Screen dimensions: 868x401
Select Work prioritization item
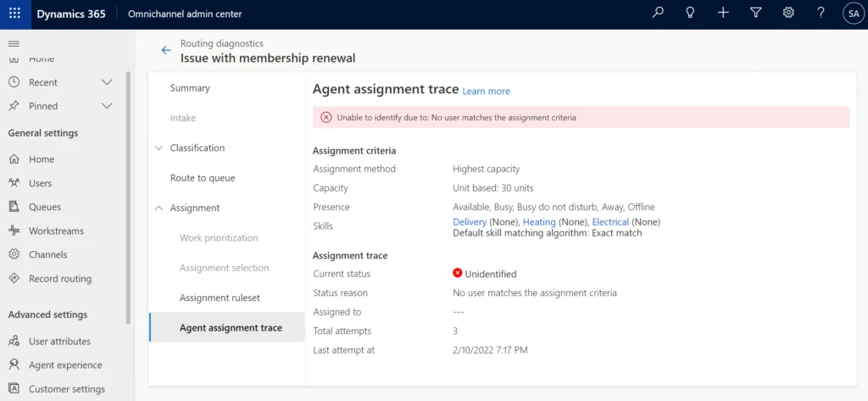(x=219, y=237)
